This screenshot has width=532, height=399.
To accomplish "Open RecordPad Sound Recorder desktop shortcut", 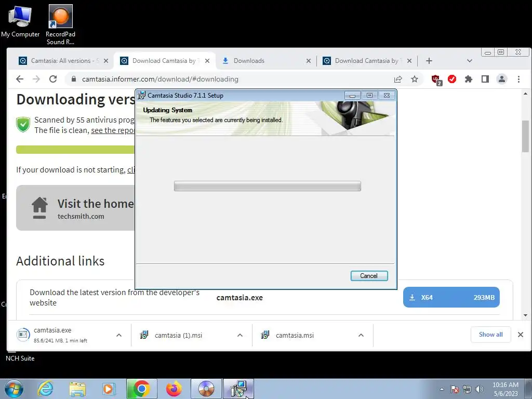I will pyautogui.click(x=60, y=25).
